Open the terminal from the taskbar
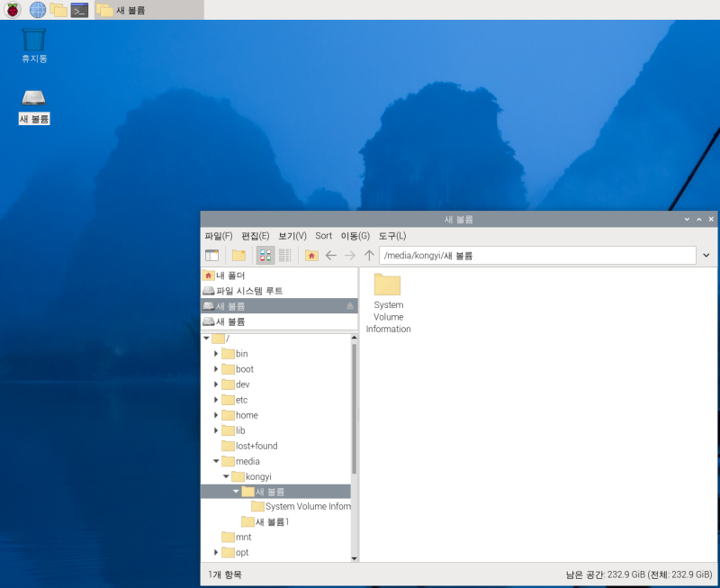The width and height of the screenshot is (720, 588). point(79,10)
